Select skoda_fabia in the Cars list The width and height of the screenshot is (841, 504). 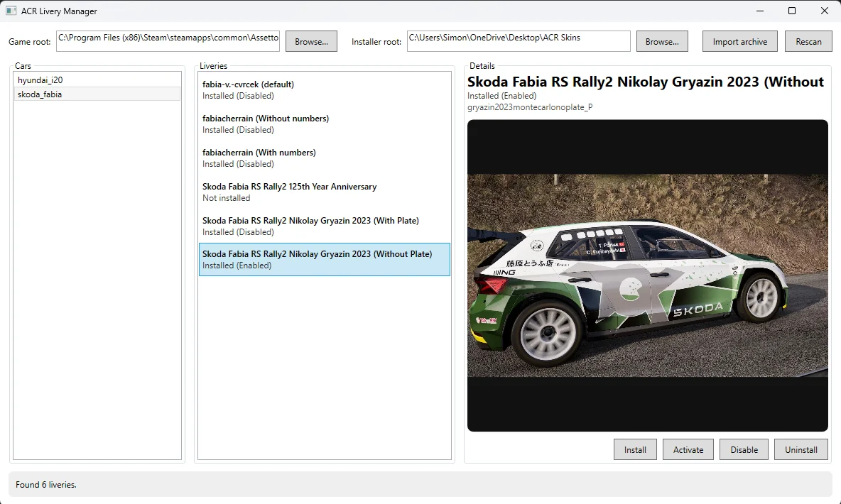point(97,94)
